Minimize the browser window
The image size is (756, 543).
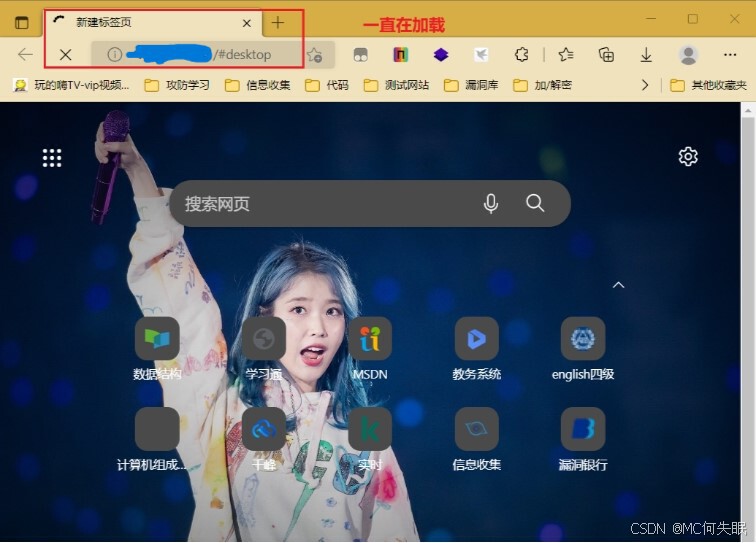coord(651,19)
